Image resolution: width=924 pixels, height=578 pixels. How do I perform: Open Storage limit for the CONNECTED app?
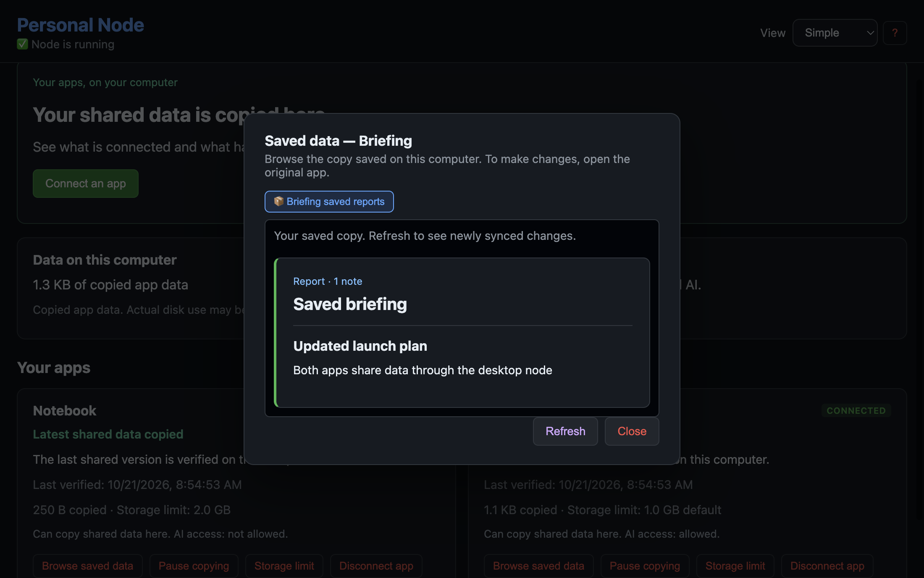pyautogui.click(x=735, y=566)
